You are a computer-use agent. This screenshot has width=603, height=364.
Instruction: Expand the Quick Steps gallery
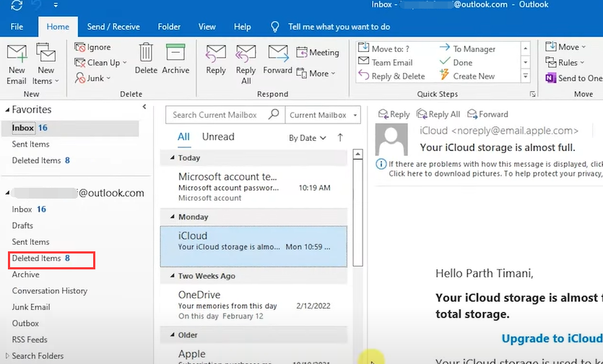[x=525, y=76]
